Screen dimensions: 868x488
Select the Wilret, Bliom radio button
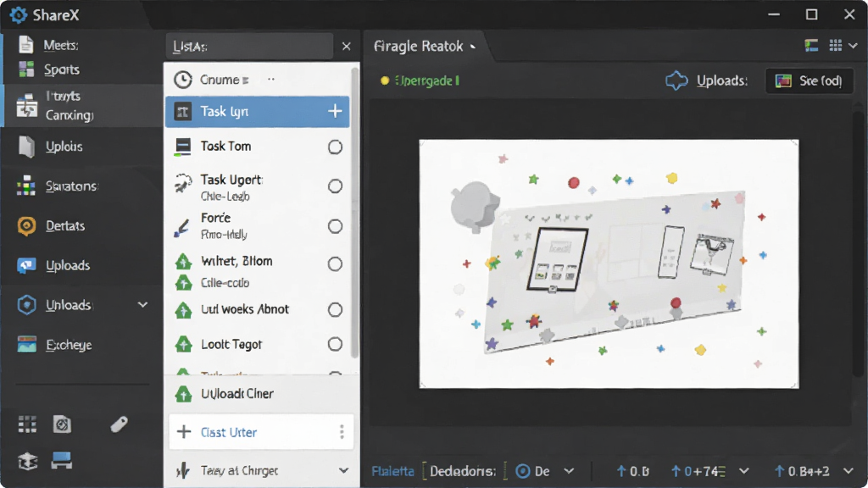click(x=335, y=264)
